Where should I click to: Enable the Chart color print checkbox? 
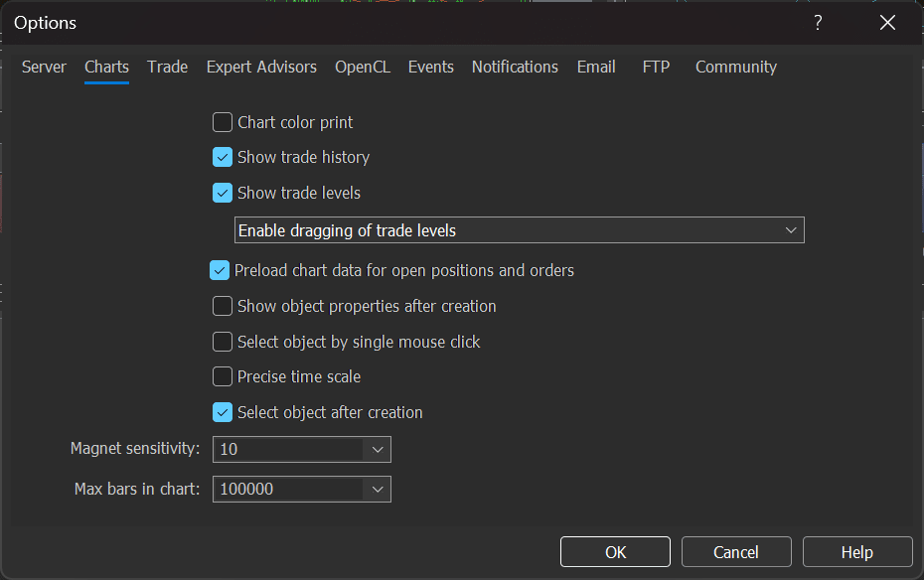click(223, 122)
